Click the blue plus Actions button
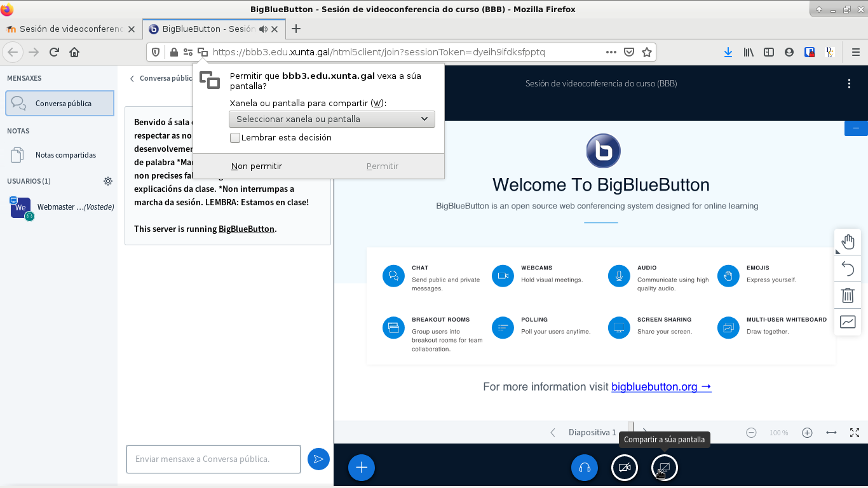The image size is (868, 488). pyautogui.click(x=361, y=468)
